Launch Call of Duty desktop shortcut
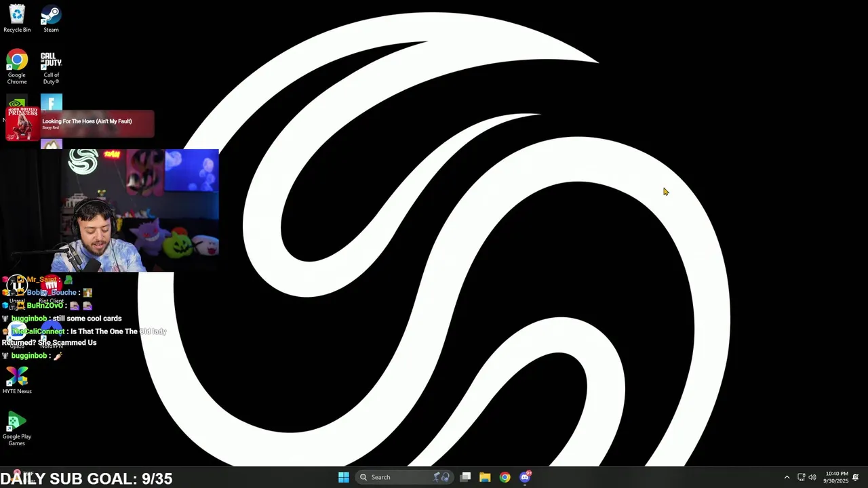This screenshot has width=868, height=488. click(x=51, y=67)
